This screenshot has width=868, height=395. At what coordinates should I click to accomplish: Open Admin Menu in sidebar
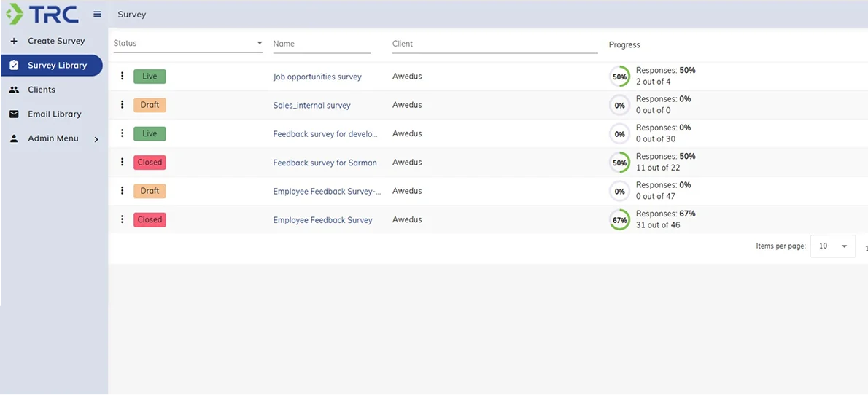52,138
